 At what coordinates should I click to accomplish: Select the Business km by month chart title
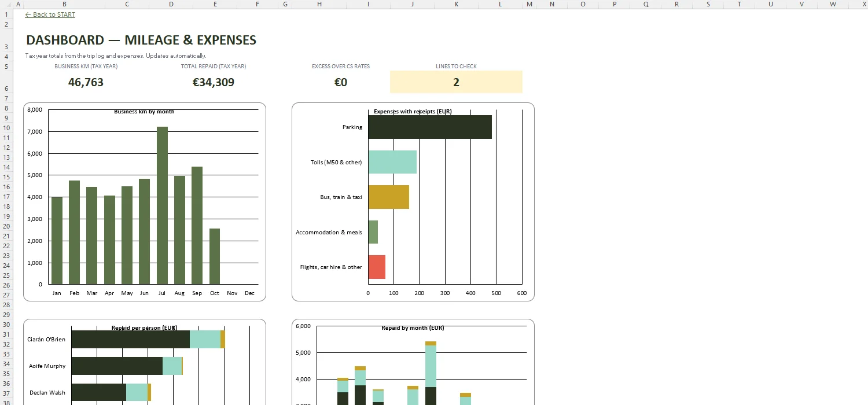click(144, 112)
